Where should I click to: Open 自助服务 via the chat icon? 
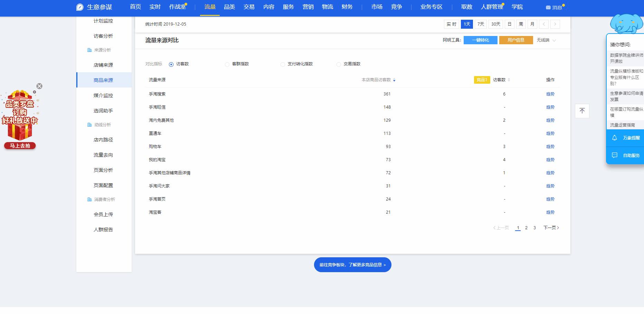[614, 155]
